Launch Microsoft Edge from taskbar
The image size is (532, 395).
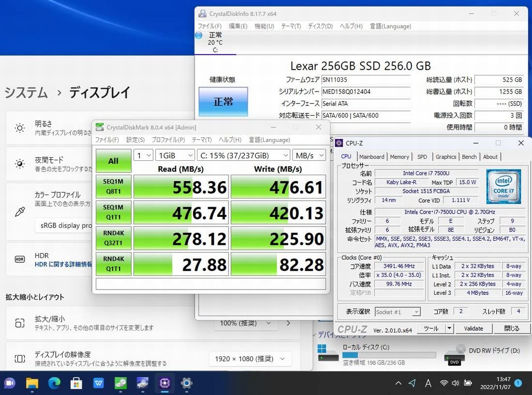(x=54, y=383)
